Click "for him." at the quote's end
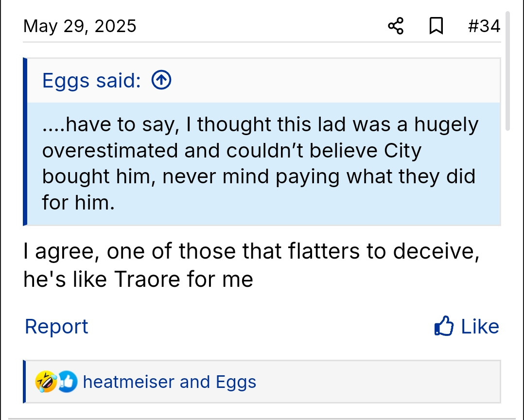Image resolution: width=524 pixels, height=420 pixels. [78, 201]
